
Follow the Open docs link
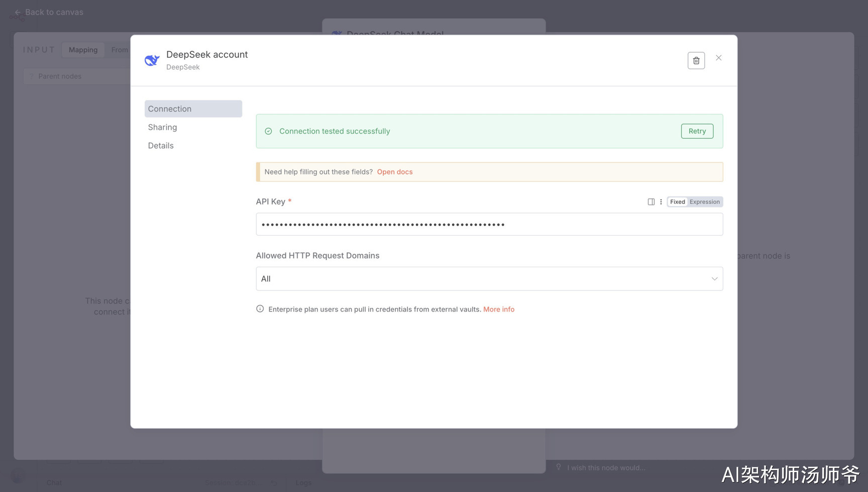pos(394,172)
